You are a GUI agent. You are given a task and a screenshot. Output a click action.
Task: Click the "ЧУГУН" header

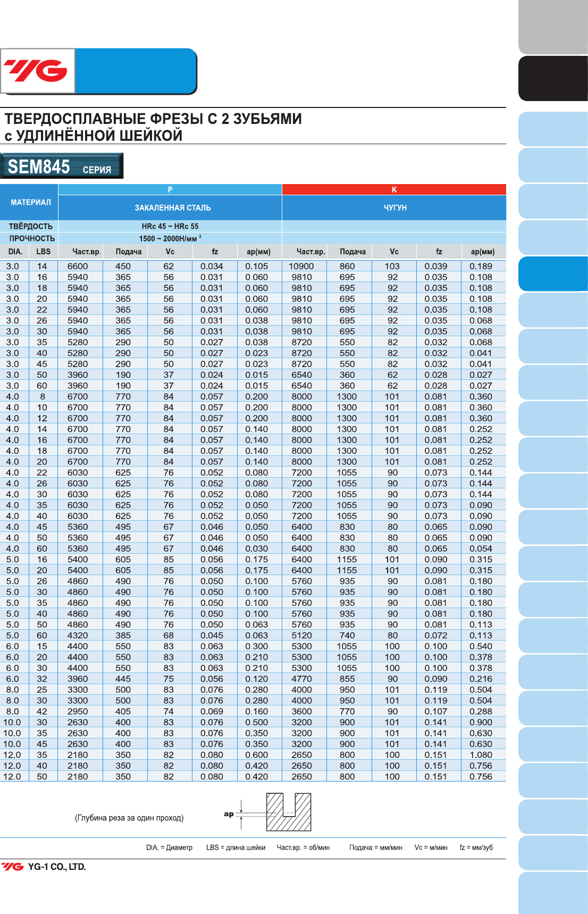395,208
